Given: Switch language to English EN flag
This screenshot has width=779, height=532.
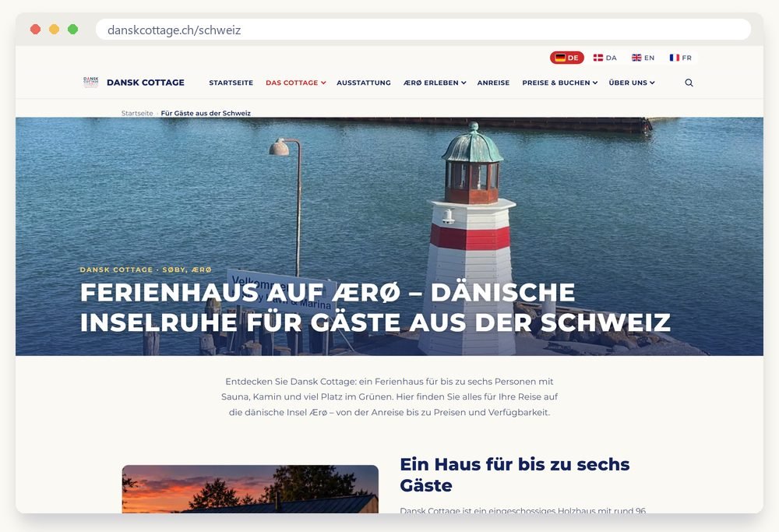Looking at the screenshot, I should coord(643,58).
